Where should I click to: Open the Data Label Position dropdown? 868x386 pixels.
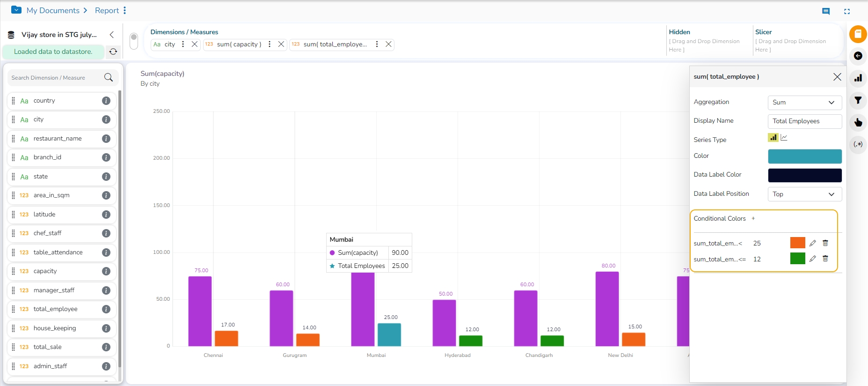pyautogui.click(x=804, y=194)
